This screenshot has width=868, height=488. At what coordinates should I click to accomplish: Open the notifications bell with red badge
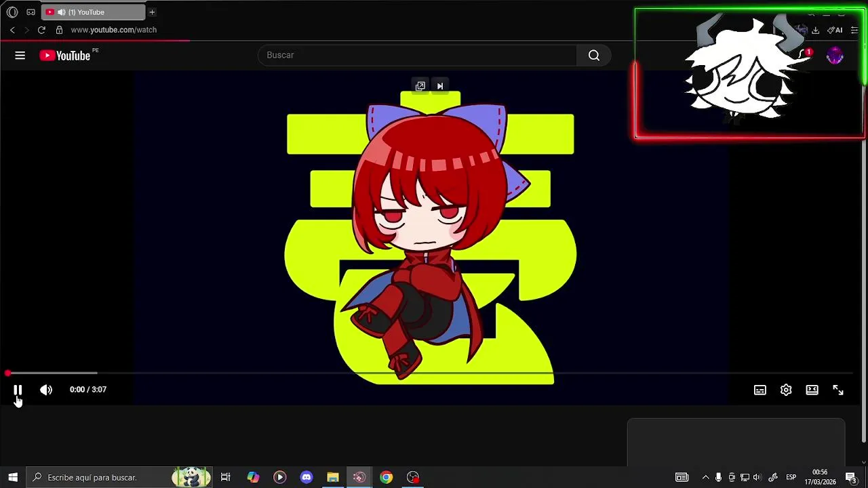(x=805, y=54)
